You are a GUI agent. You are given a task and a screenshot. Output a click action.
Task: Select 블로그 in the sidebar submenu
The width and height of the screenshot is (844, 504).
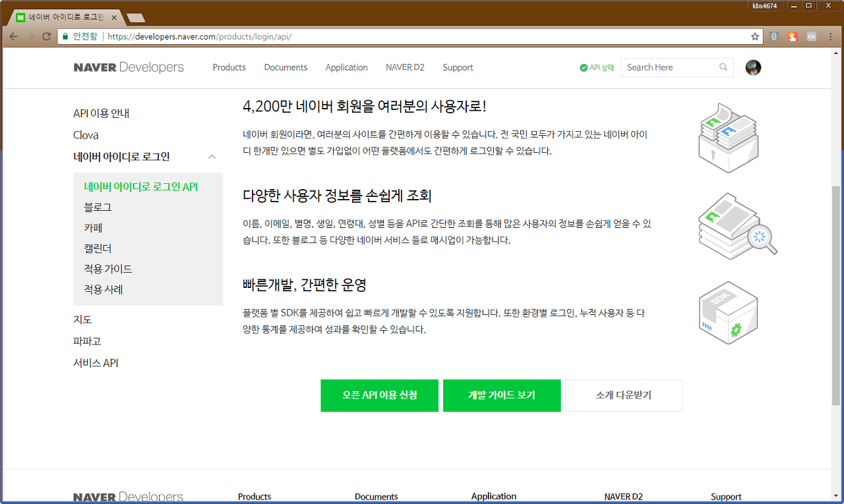(98, 207)
